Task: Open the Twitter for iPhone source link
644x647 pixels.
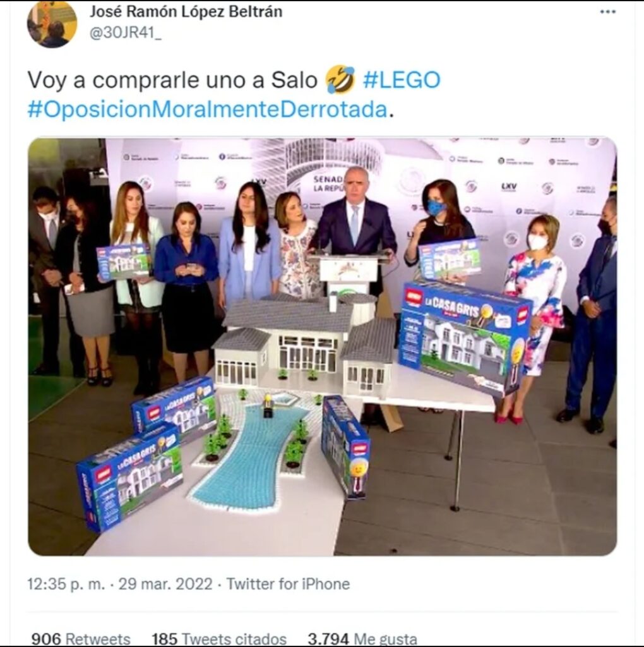Action: 288,584
